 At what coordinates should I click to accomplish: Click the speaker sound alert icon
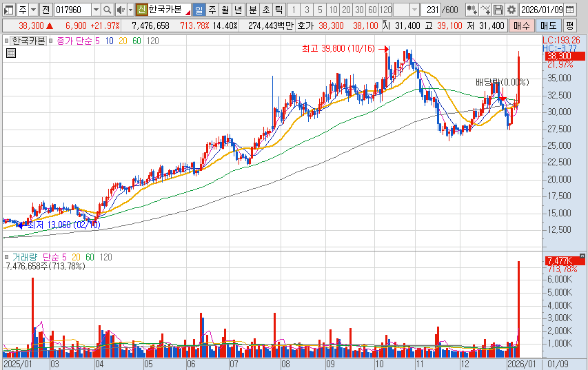click(121, 10)
